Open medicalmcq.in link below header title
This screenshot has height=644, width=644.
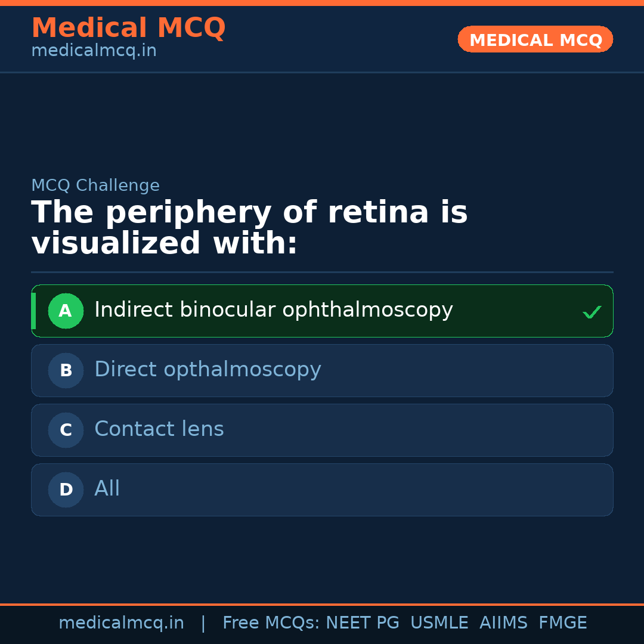click(x=94, y=51)
